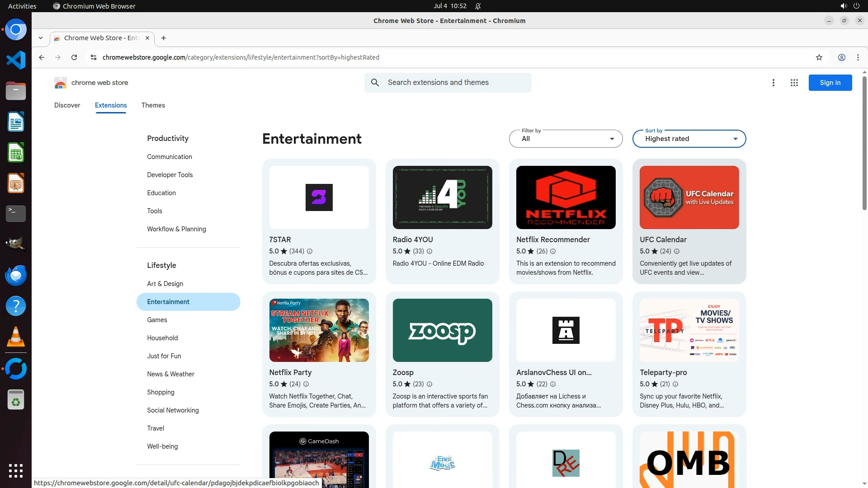
Task: Switch to the Themes tab
Action: pos(153,105)
